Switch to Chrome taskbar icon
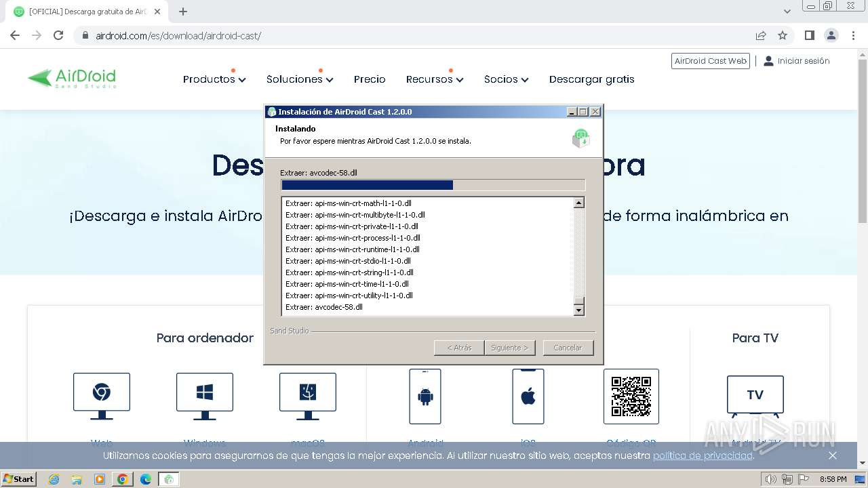 pos(122,479)
